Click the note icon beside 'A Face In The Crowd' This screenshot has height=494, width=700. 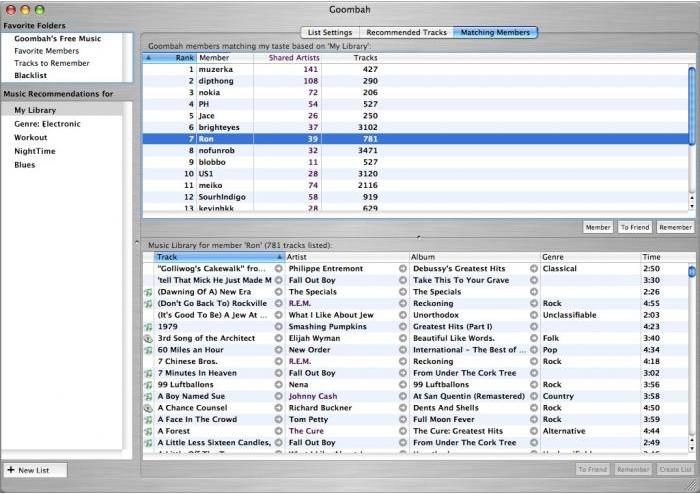(x=148, y=420)
